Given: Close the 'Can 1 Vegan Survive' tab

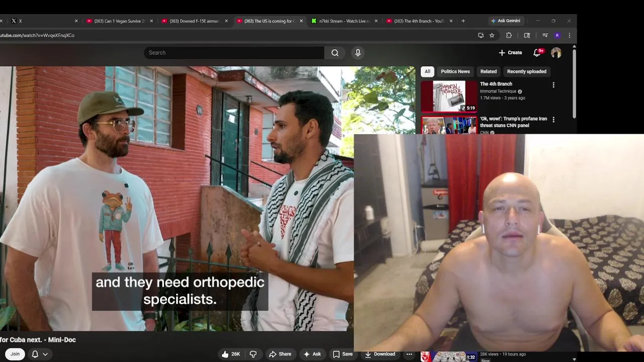Looking at the screenshot, I should (x=151, y=21).
